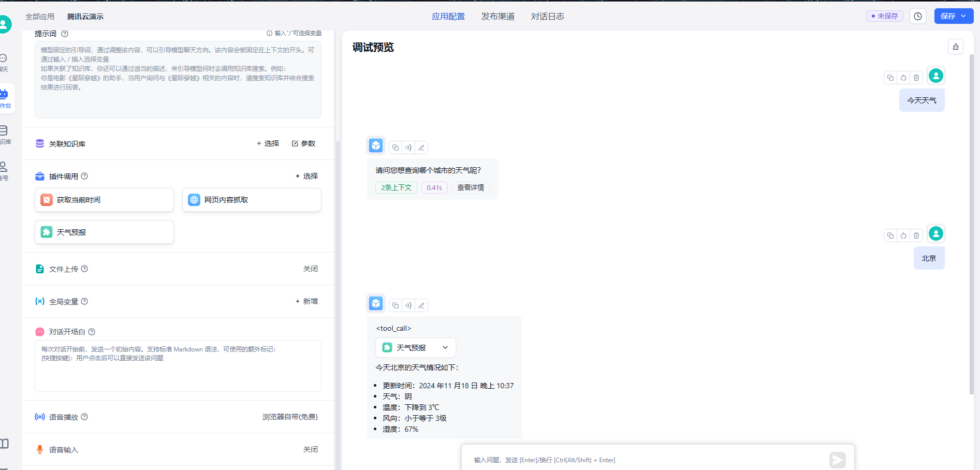
Task: Click the line 温度: 下降到 3℃
Action: point(411,407)
